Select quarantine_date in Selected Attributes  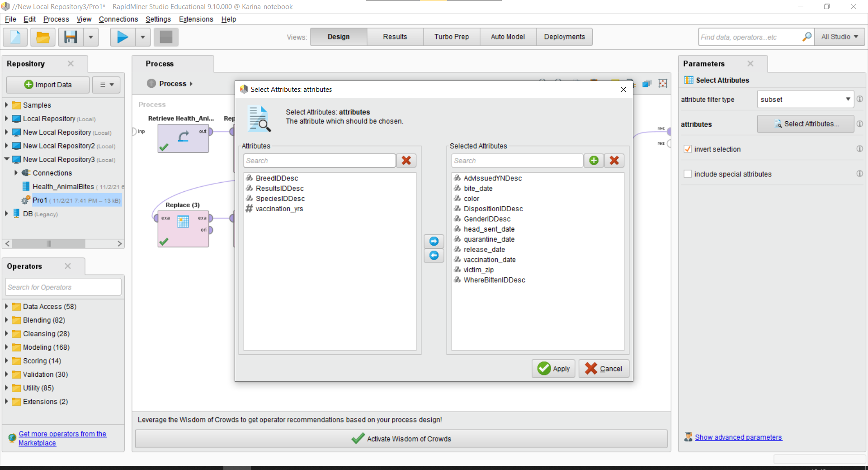(489, 239)
